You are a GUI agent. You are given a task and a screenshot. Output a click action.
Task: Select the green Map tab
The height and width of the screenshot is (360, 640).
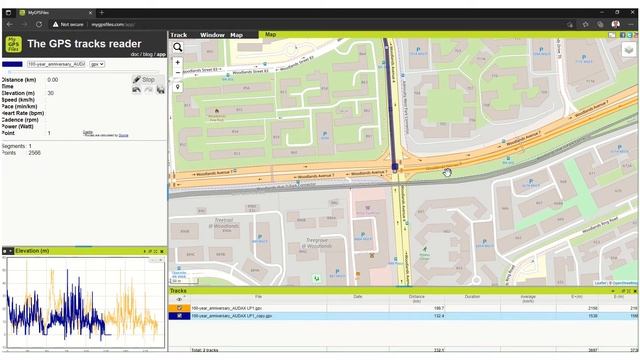pyautogui.click(x=271, y=35)
